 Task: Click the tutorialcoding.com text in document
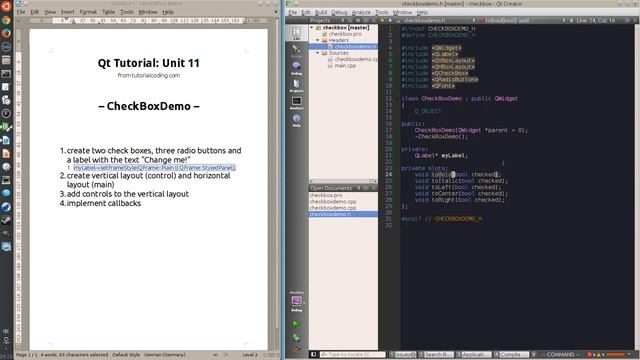coord(149,75)
